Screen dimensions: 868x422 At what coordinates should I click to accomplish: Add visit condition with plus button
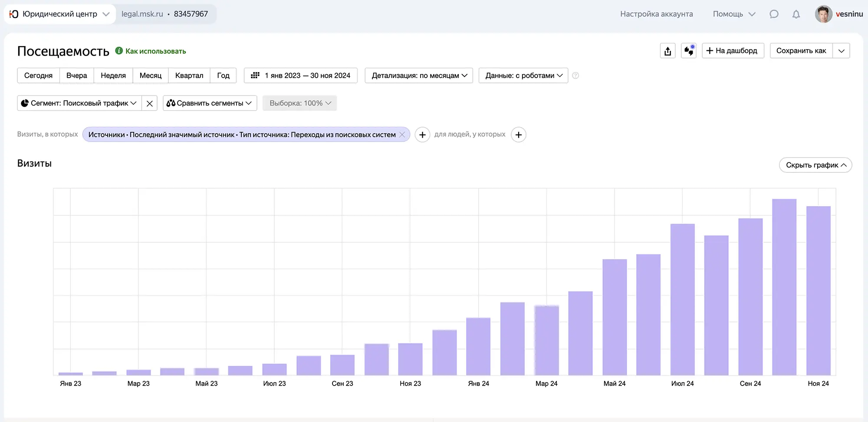pos(422,135)
